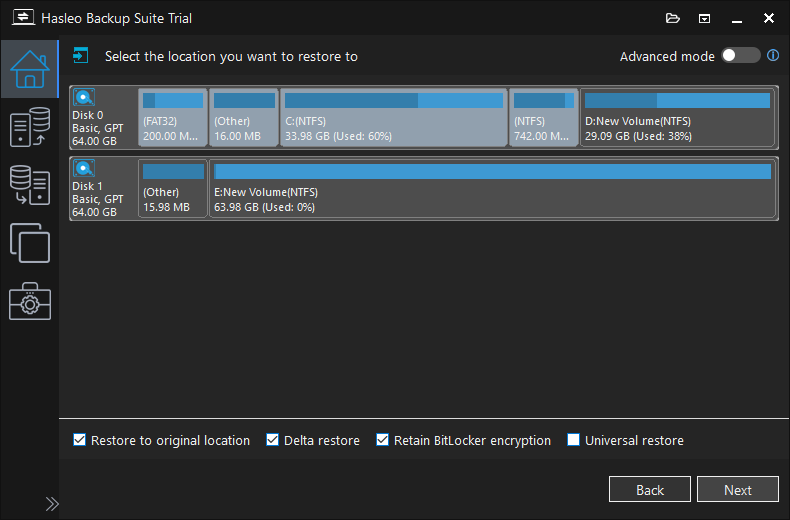
Task: Open the Restore section icon in sidebar
Action: [30, 185]
